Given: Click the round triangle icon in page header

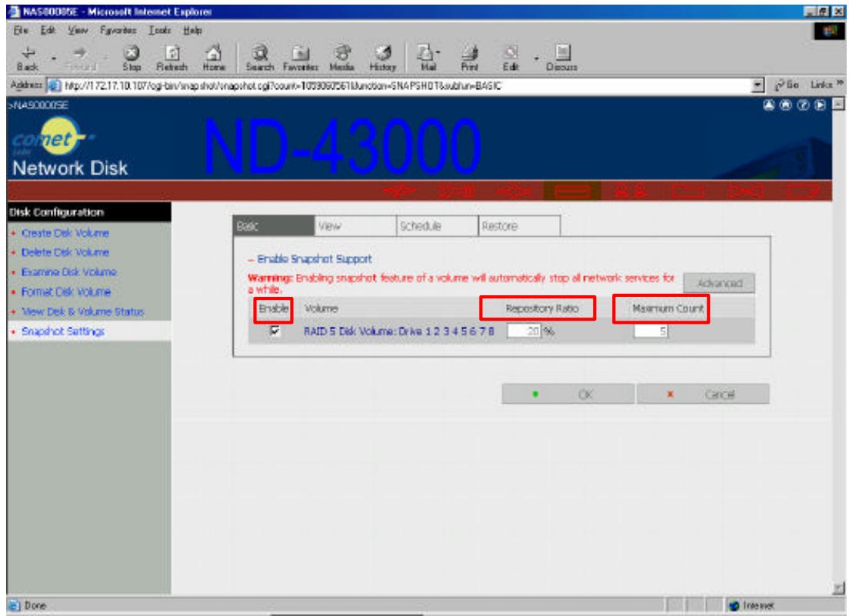Looking at the screenshot, I should [769, 105].
